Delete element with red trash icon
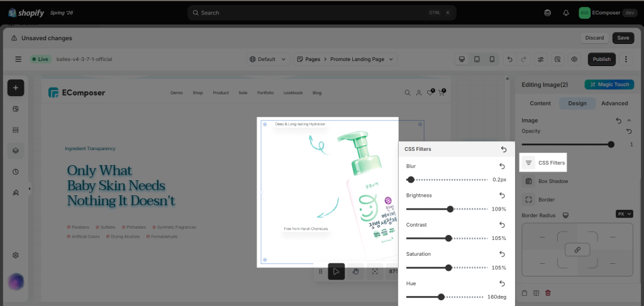Screen dimensions: 644x306 548,293
